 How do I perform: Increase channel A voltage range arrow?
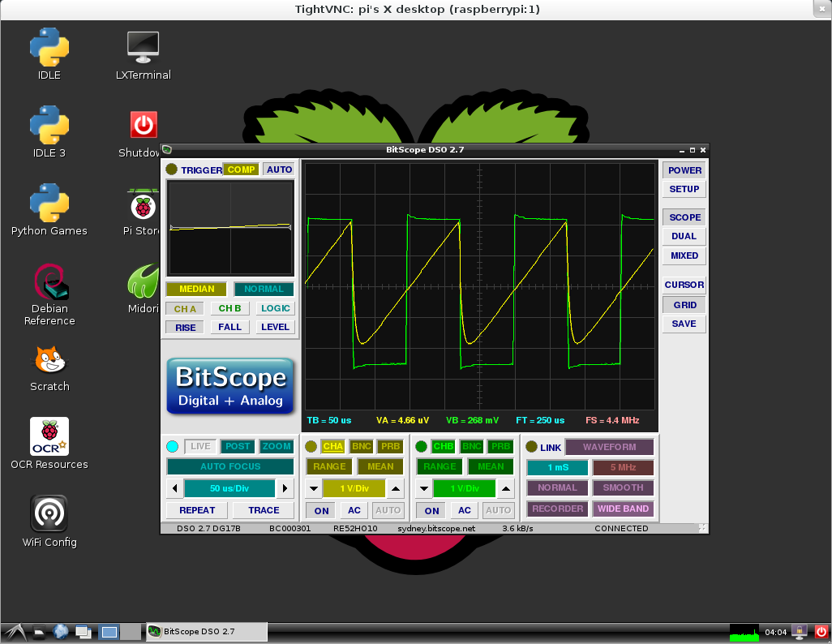click(395, 489)
